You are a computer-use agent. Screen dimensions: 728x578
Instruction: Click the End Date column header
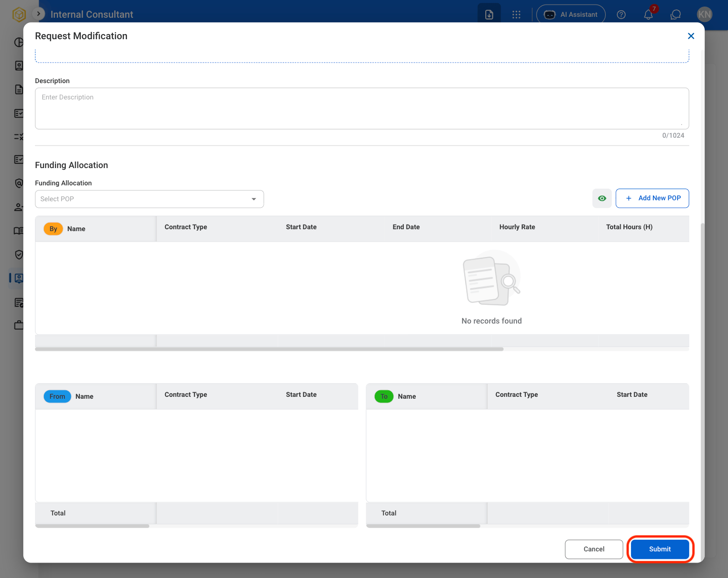click(406, 227)
